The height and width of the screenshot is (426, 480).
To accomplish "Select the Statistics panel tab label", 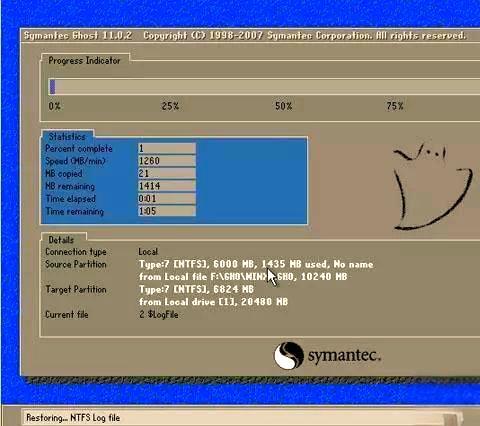I will click(67, 136).
